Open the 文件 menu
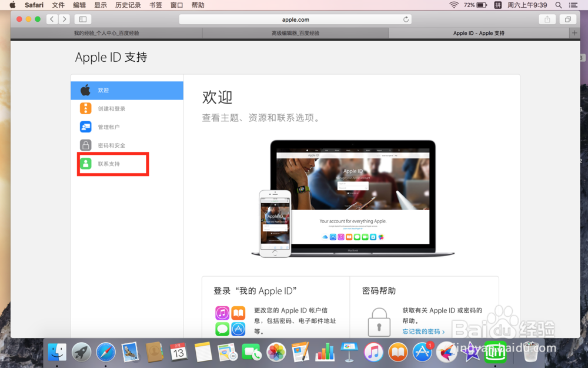Viewport: 588px width, 368px height. pos(58,5)
